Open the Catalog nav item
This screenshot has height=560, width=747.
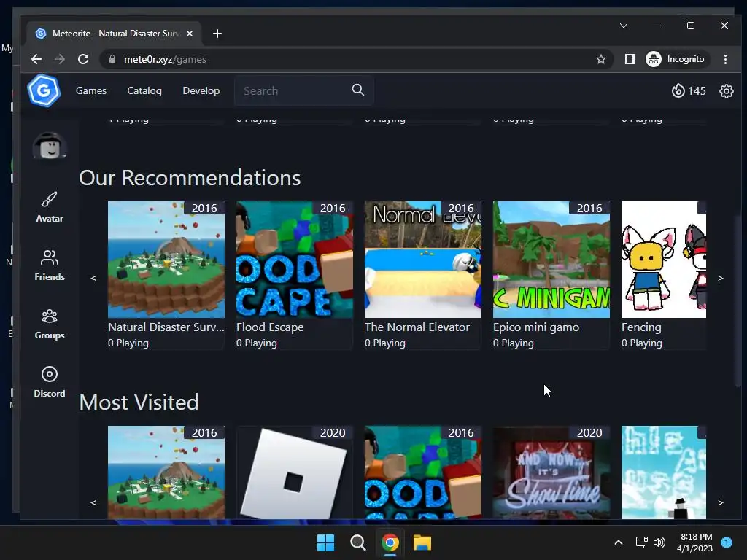point(144,90)
